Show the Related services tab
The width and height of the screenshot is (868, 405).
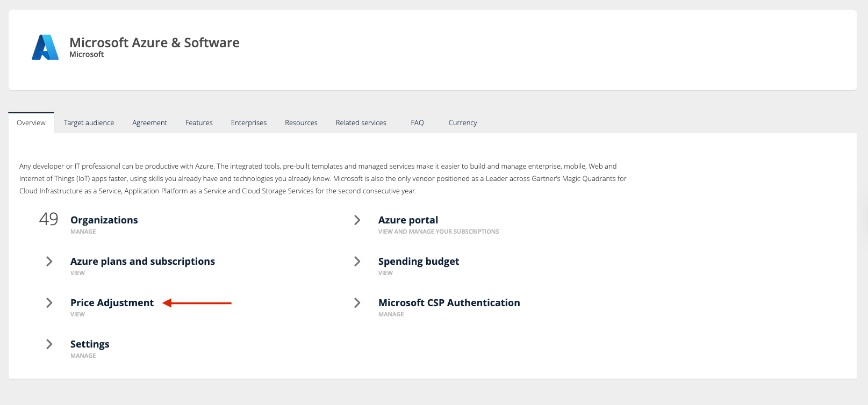tap(361, 123)
